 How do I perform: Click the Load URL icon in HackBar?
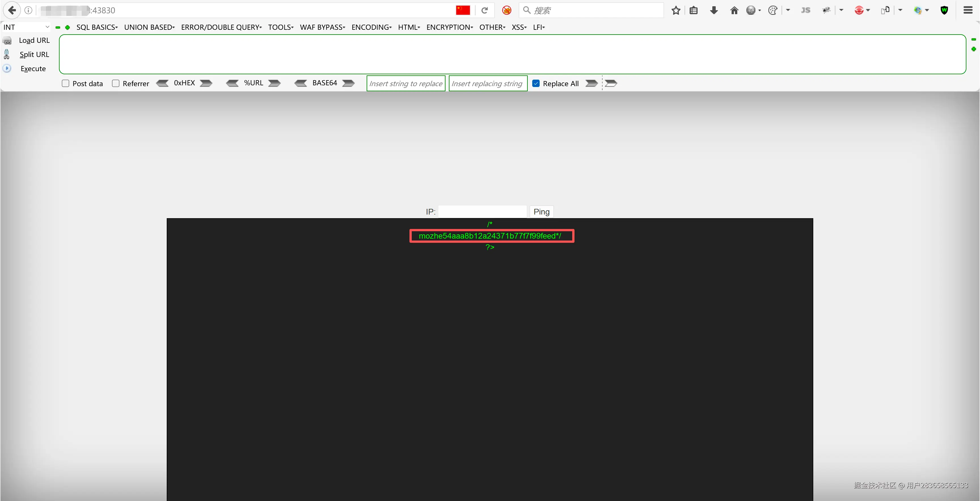(x=7, y=40)
